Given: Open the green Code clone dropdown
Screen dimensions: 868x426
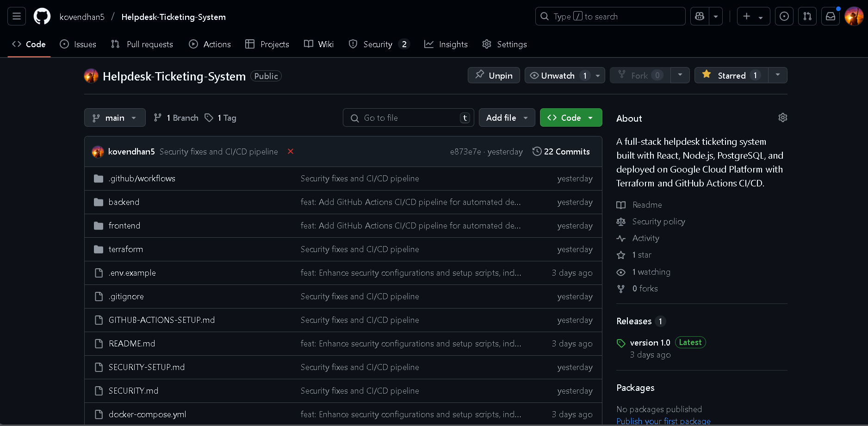Looking at the screenshot, I should [571, 118].
